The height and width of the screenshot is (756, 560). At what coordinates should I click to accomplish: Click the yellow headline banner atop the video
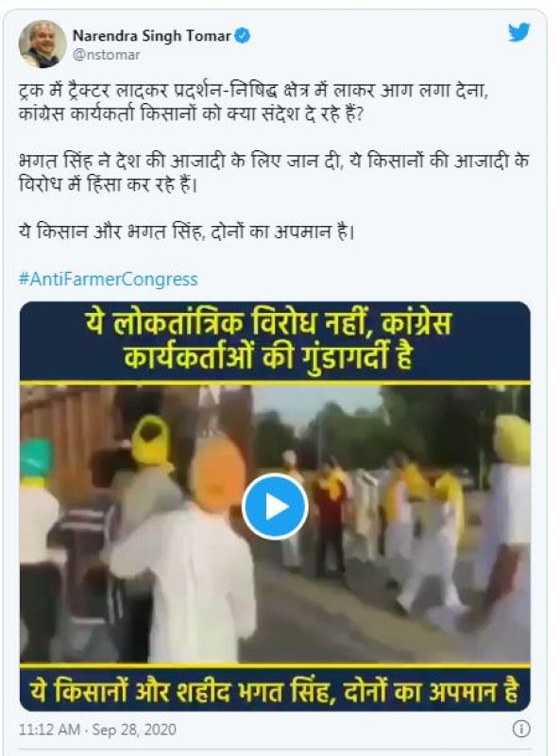pyautogui.click(x=275, y=341)
